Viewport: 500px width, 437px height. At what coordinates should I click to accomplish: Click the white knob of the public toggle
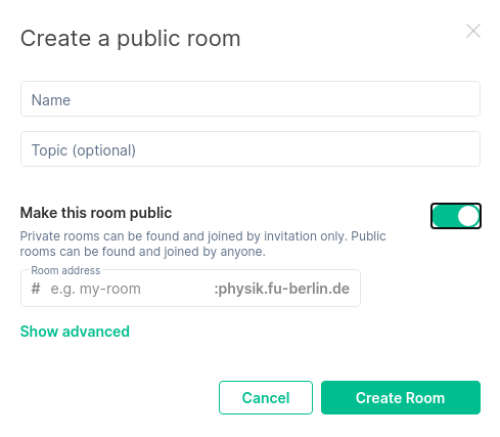[x=468, y=216]
